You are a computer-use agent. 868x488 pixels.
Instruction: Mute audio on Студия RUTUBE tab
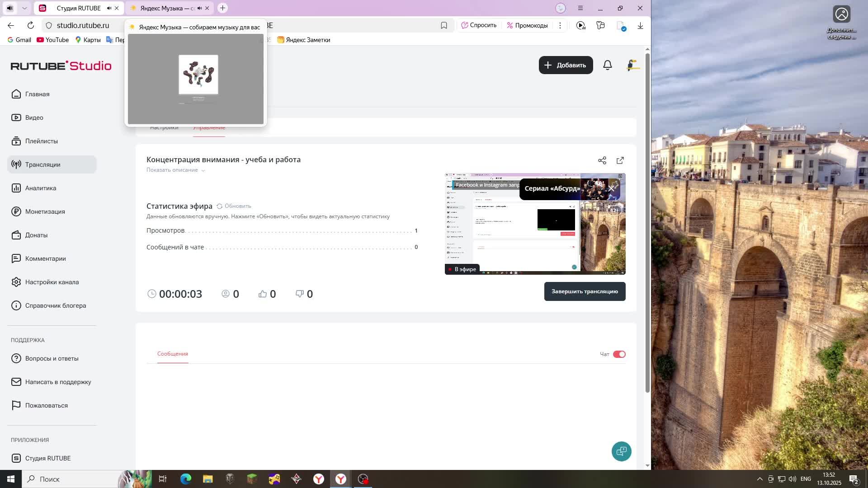point(109,8)
